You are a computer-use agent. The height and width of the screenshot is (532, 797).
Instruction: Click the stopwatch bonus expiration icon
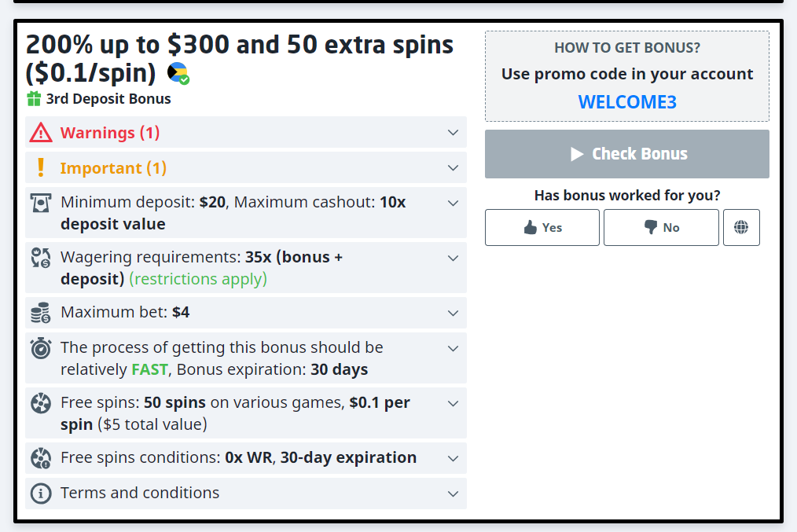click(x=41, y=348)
